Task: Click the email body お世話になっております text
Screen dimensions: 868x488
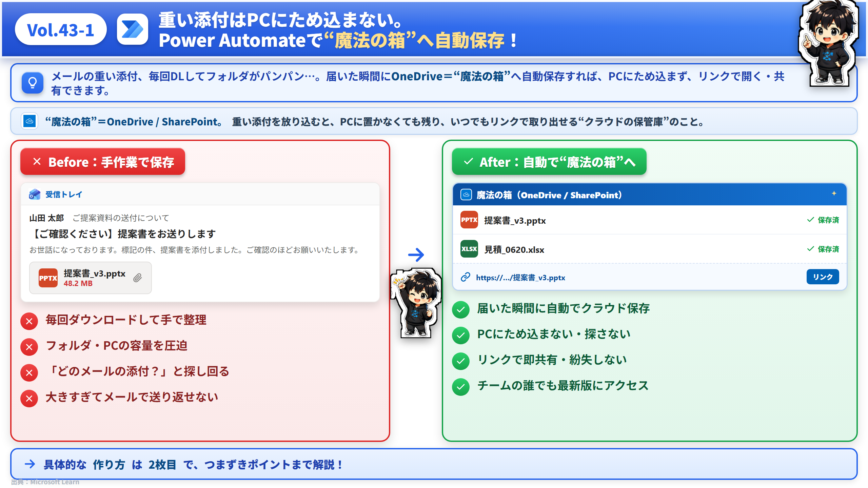Action: 194,250
